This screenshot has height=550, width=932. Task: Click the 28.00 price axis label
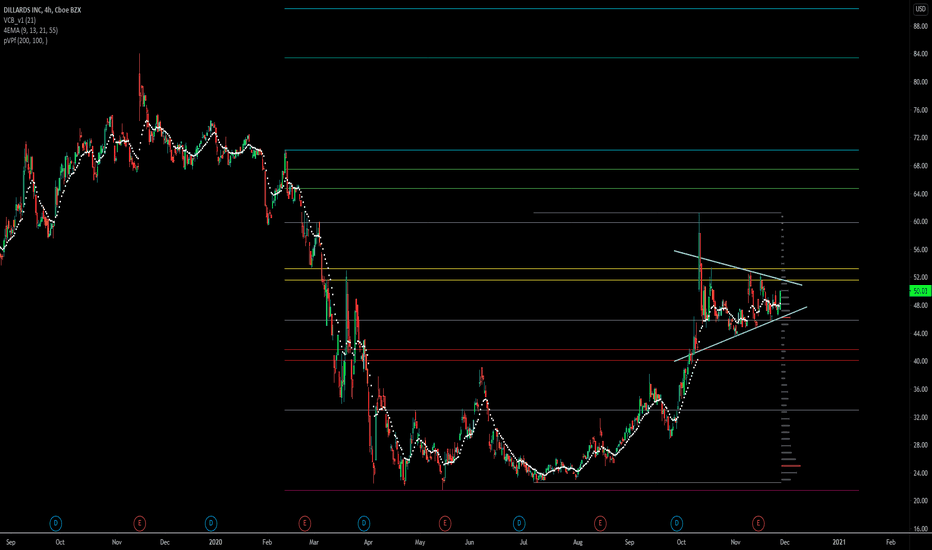920,445
